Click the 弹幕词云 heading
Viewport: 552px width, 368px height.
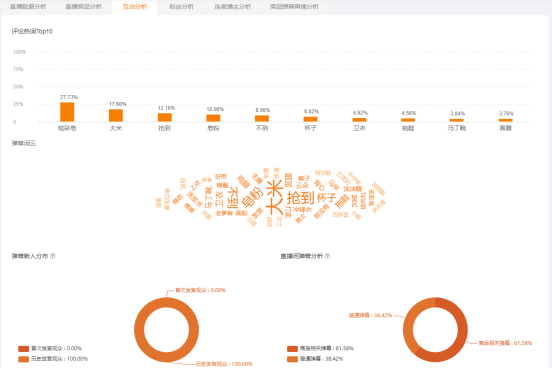(24, 143)
